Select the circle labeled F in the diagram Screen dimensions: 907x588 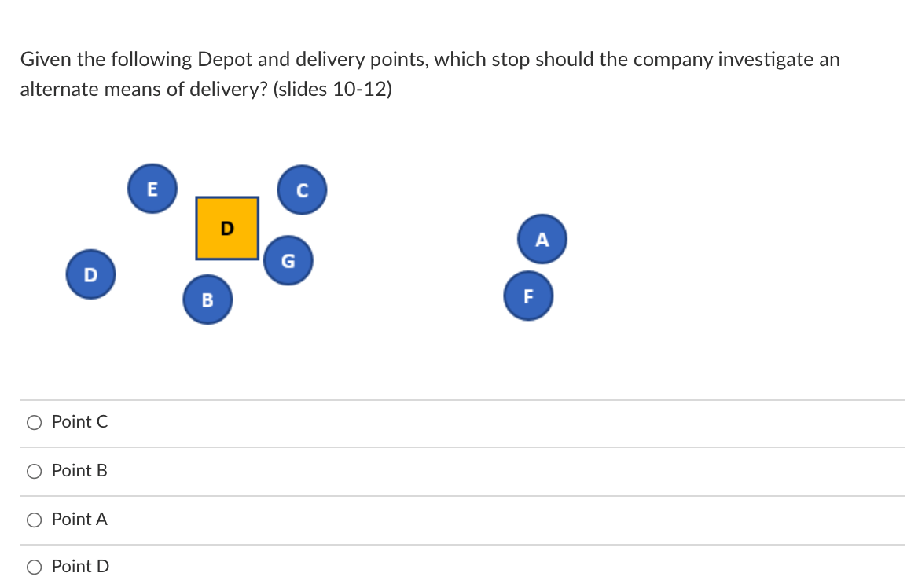coord(528,296)
